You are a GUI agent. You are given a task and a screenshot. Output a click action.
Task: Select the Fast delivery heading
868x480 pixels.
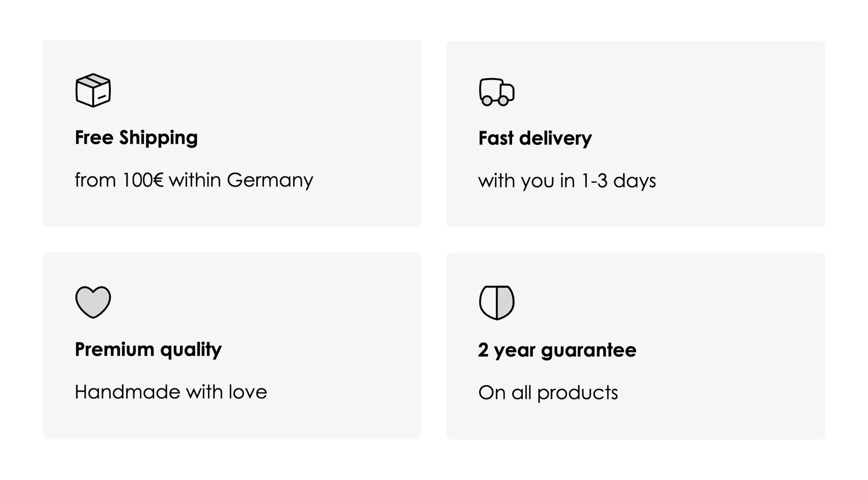tap(535, 139)
